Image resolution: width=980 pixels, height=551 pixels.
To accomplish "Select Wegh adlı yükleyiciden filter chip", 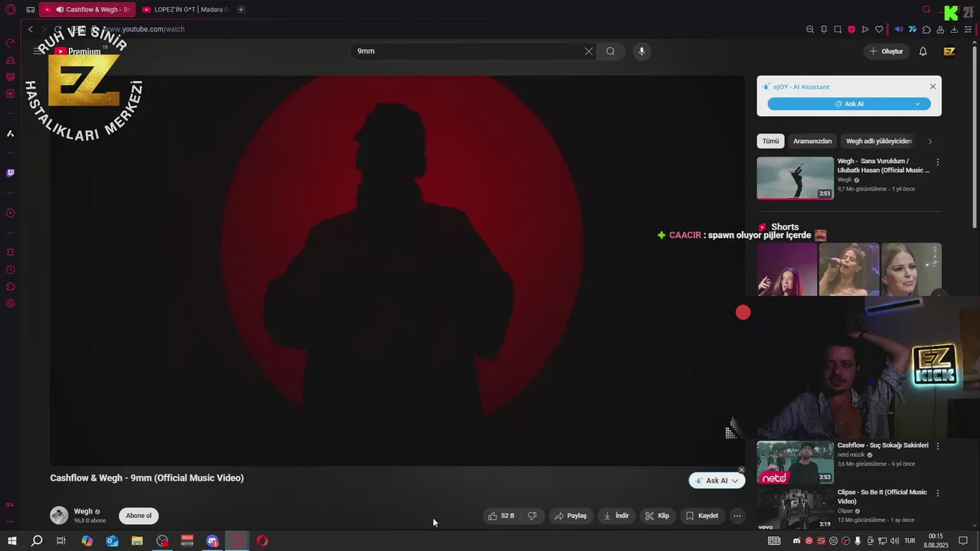I will click(x=878, y=141).
